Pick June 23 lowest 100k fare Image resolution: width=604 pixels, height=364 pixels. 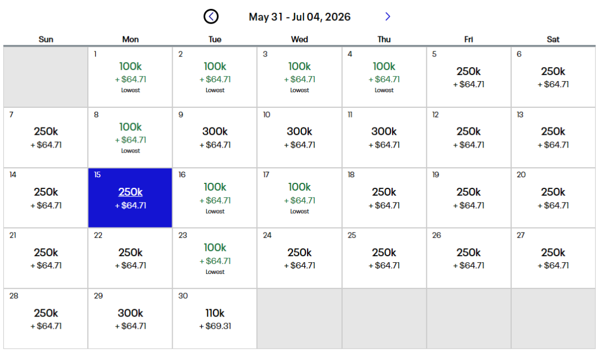point(215,258)
